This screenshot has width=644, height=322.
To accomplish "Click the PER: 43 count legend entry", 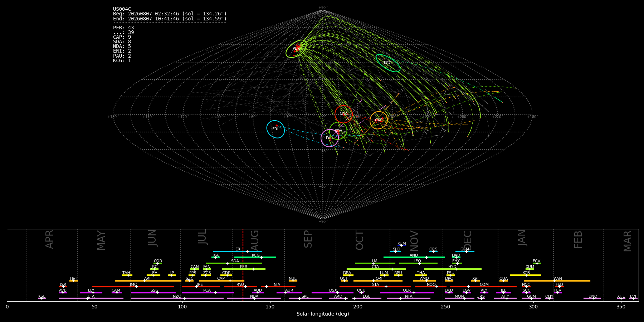I will (123, 28).
